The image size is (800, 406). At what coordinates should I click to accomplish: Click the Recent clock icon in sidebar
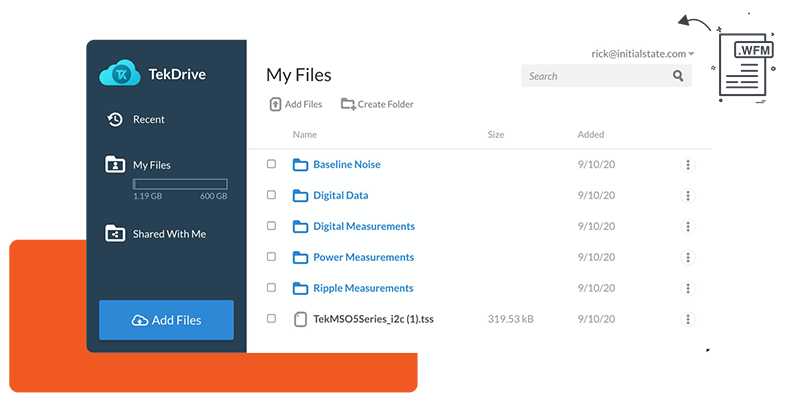tap(115, 120)
